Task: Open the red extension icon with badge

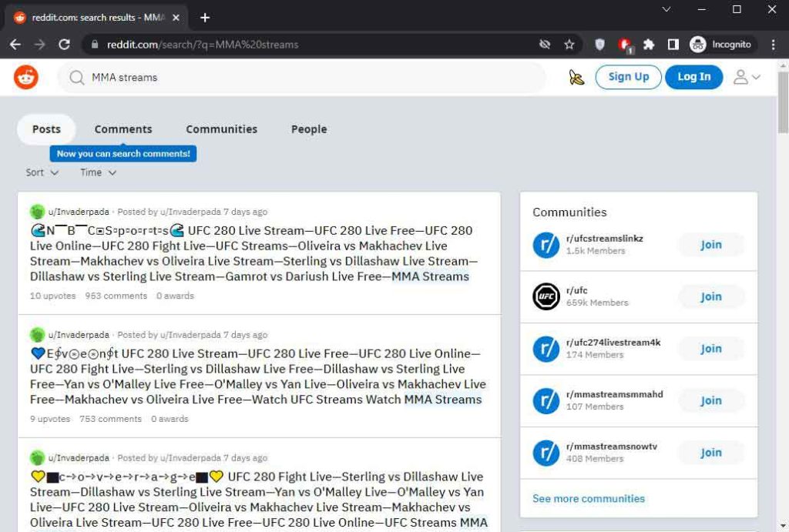Action: pyautogui.click(x=625, y=45)
